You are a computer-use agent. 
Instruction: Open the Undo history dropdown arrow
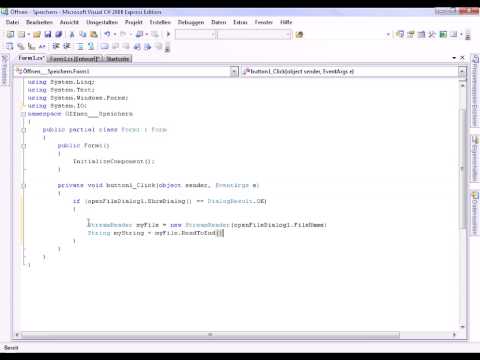point(115,34)
